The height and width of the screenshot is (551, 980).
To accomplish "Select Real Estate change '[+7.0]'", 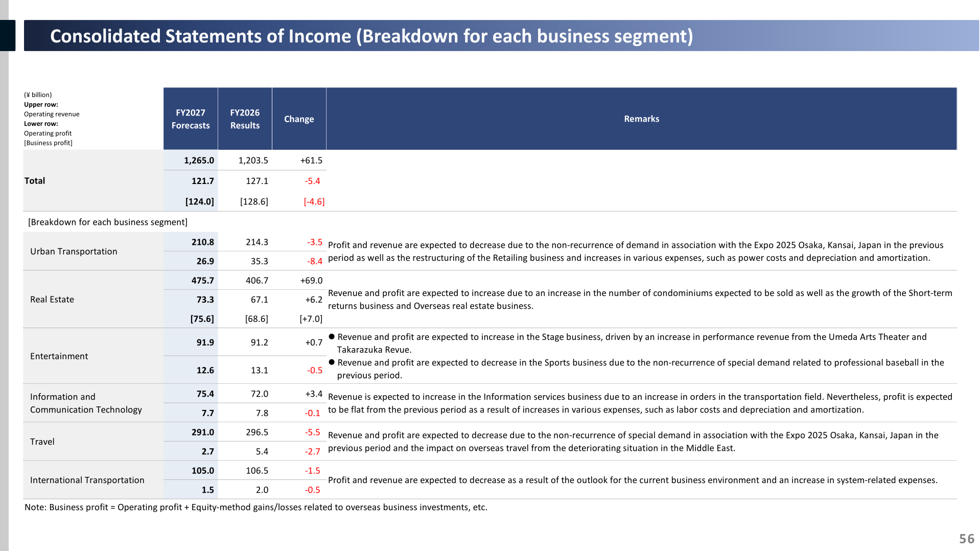I will click(x=311, y=319).
